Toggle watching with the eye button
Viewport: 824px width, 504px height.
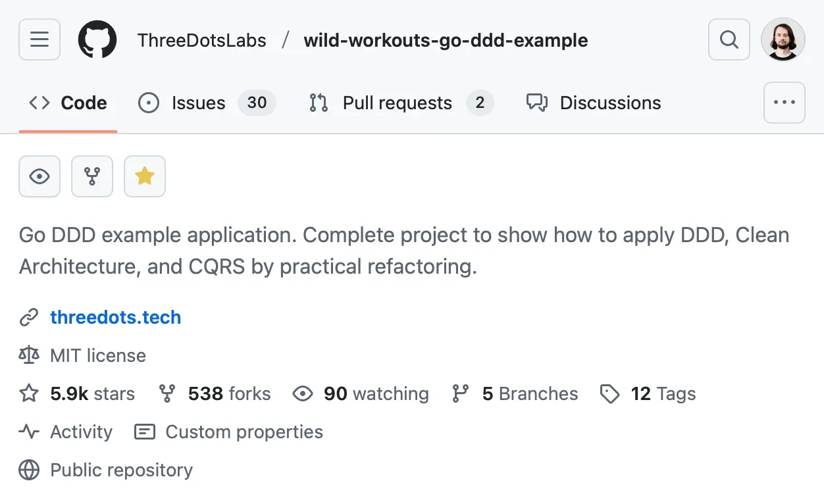tap(39, 176)
